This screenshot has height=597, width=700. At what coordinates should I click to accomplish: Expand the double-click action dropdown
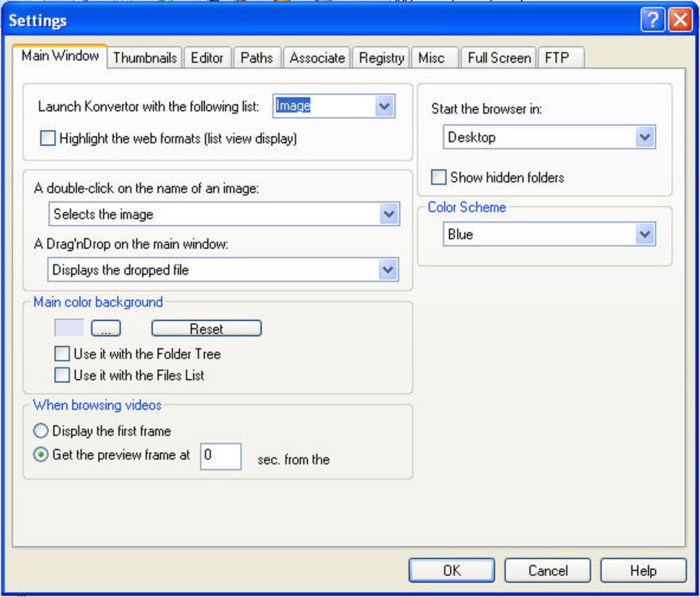[388, 214]
